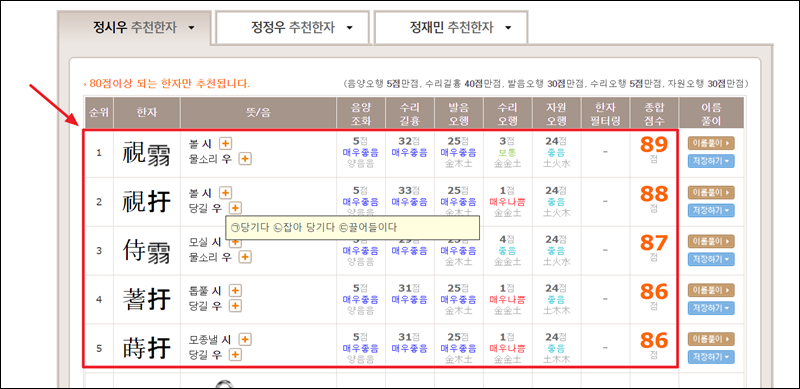The height and width of the screenshot is (389, 800).
Task: Open 이름풀이 for the 87점 row
Action: tap(711, 241)
